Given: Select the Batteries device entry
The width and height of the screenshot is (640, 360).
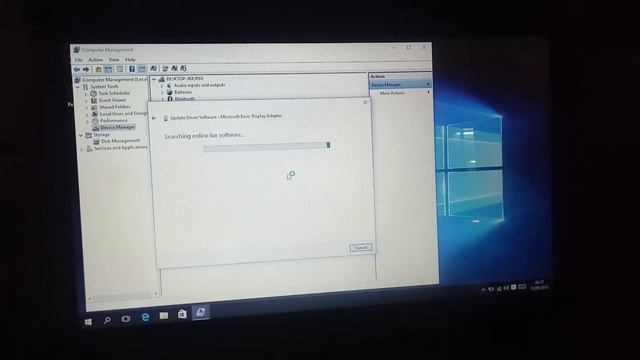Looking at the screenshot, I should pos(183,92).
